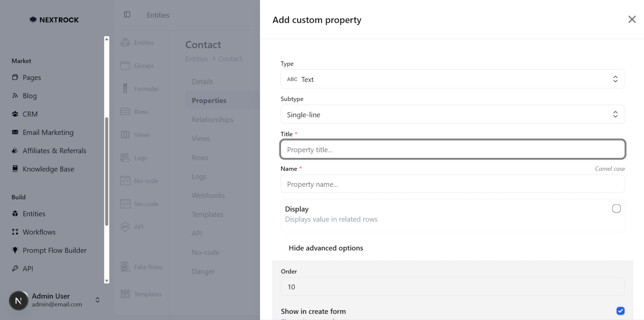Click the Email Marketing envelope icon
Viewport: 644px width, 320px height.
15,132
